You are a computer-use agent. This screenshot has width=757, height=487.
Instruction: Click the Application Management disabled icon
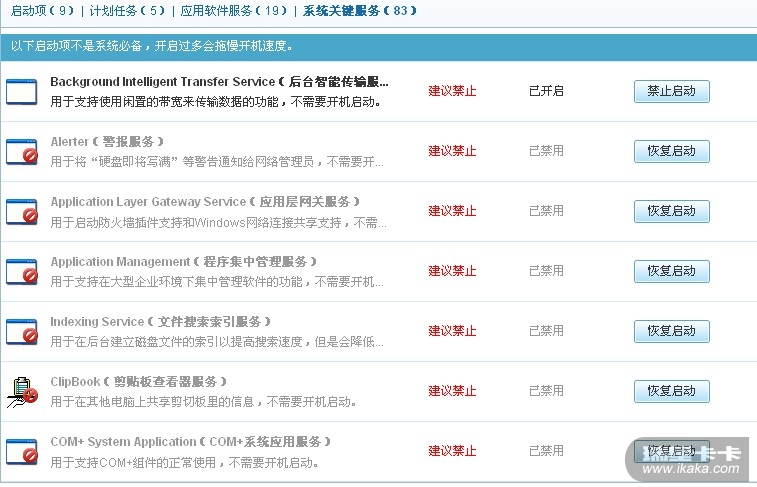(x=22, y=271)
